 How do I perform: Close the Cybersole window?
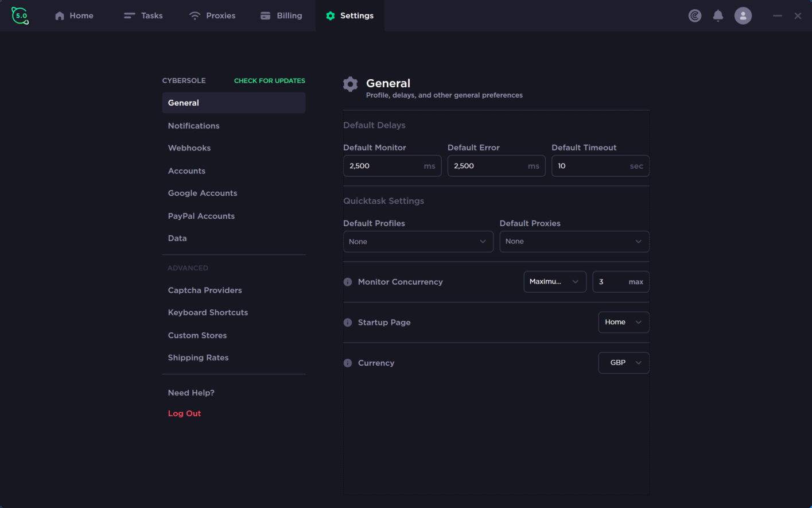pyautogui.click(x=798, y=15)
